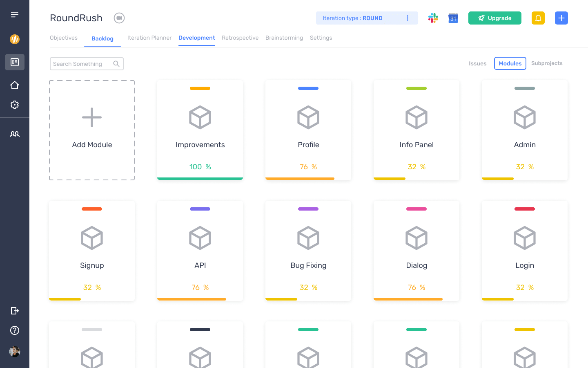Open help question mark icon
The width and height of the screenshot is (588, 368).
coord(15,330)
